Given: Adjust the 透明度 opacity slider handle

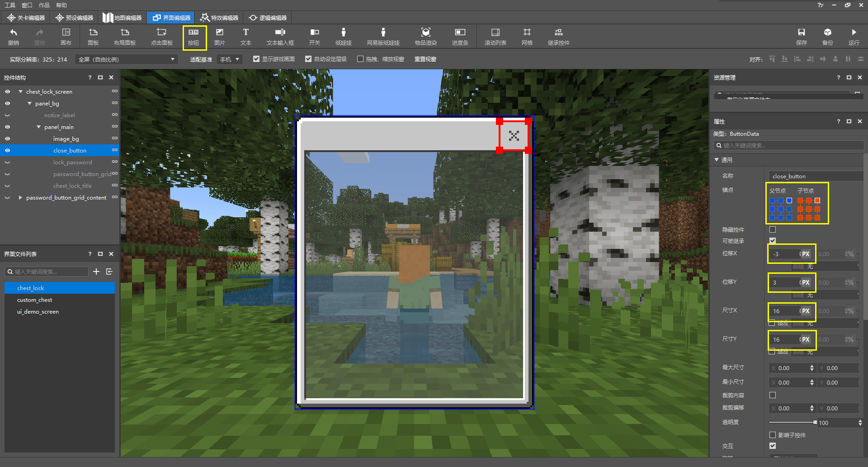Looking at the screenshot, I should coord(815,422).
